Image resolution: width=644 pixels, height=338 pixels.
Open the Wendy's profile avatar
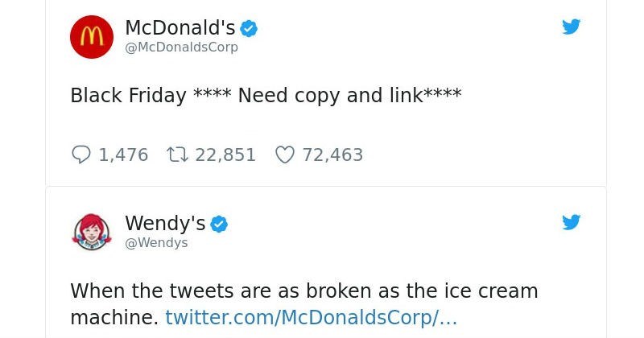point(92,232)
